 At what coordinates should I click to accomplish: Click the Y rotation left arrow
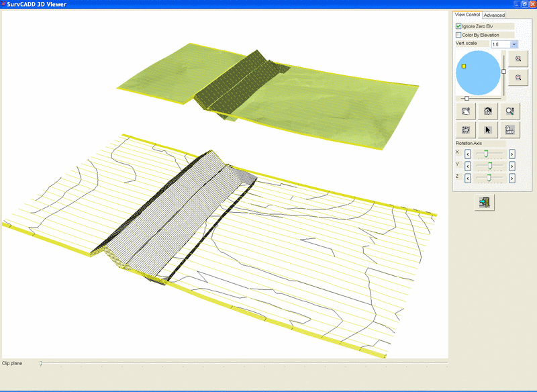pyautogui.click(x=468, y=166)
